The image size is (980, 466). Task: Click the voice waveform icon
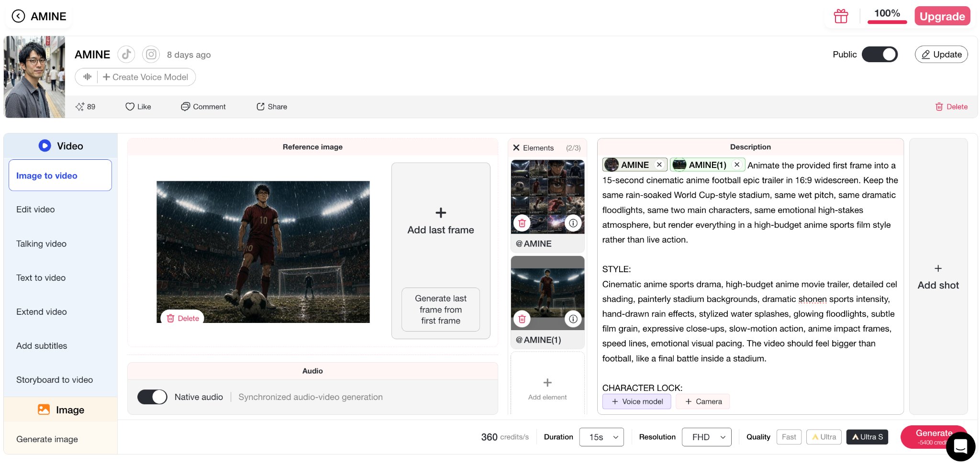(x=87, y=77)
